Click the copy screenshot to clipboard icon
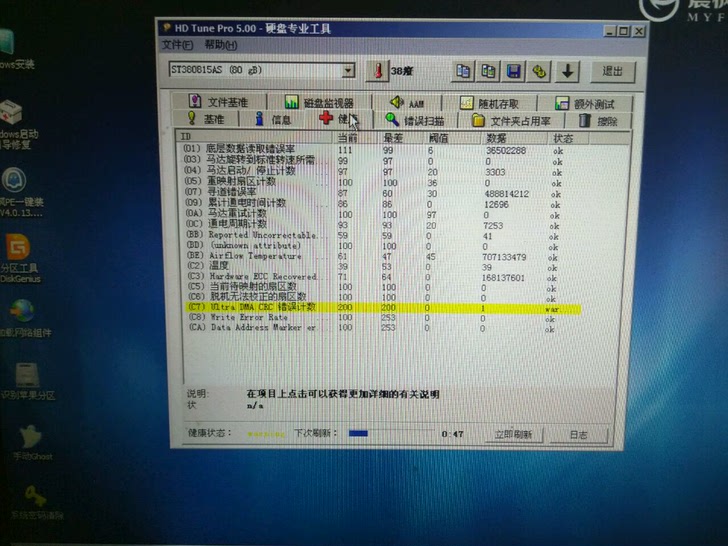728x546 pixels. [488, 72]
